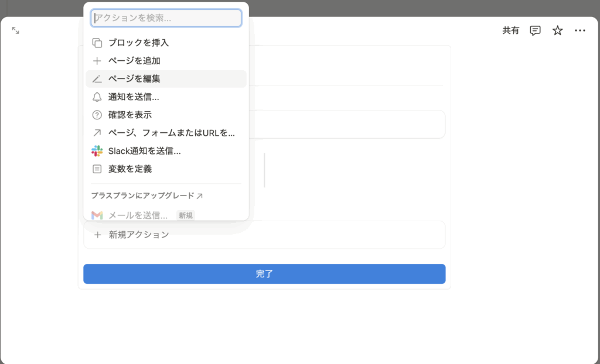Image resolution: width=600 pixels, height=364 pixels.
Task: Click the bell notification icon
Action: point(97,97)
